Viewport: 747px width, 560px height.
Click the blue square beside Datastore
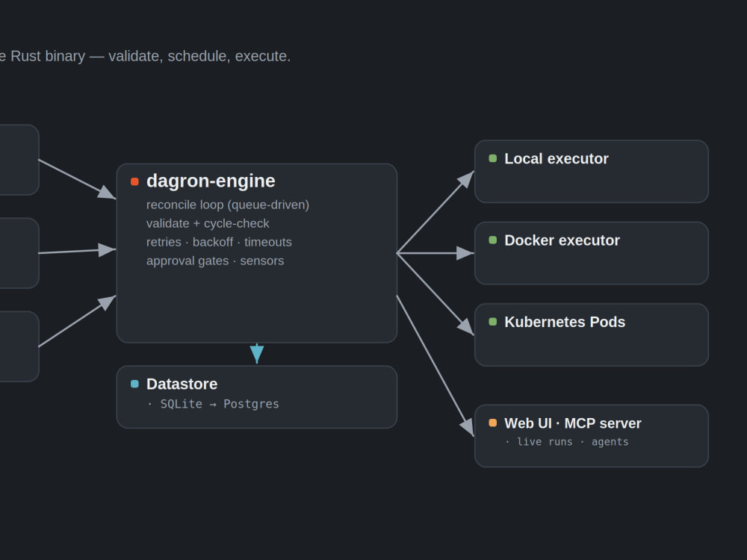(134, 384)
